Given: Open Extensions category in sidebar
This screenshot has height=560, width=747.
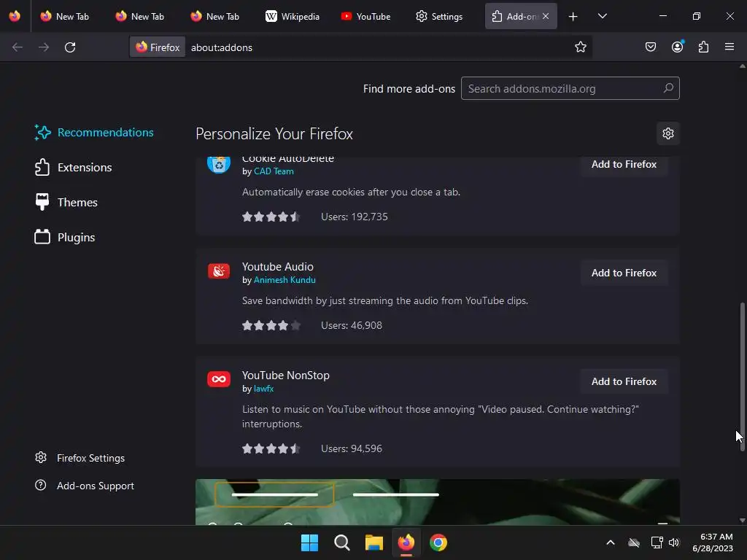Looking at the screenshot, I should click(x=74, y=168).
